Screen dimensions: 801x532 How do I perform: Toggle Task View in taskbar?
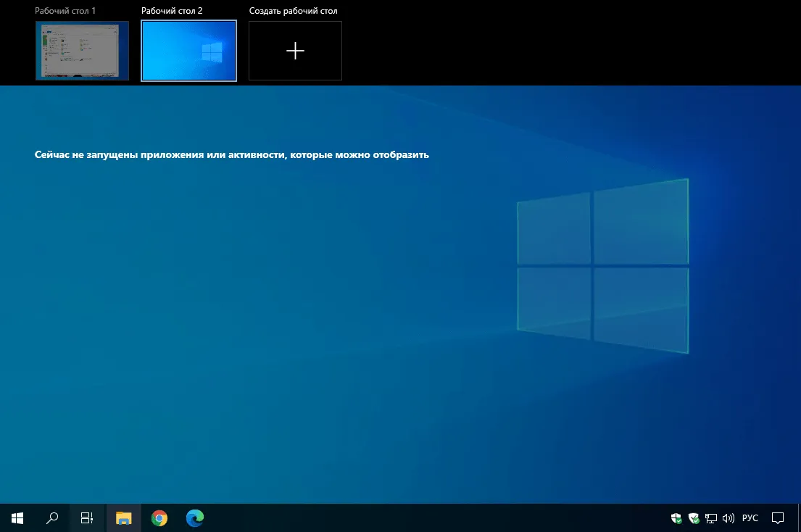87,518
